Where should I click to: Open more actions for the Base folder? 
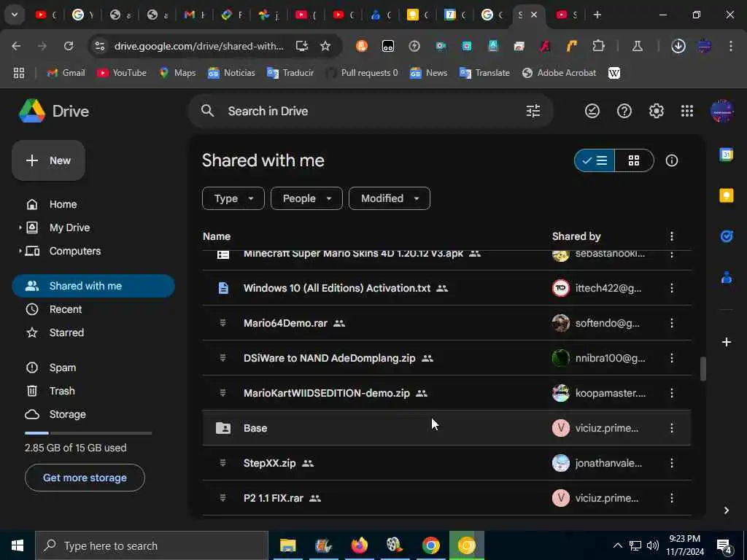pos(672,428)
